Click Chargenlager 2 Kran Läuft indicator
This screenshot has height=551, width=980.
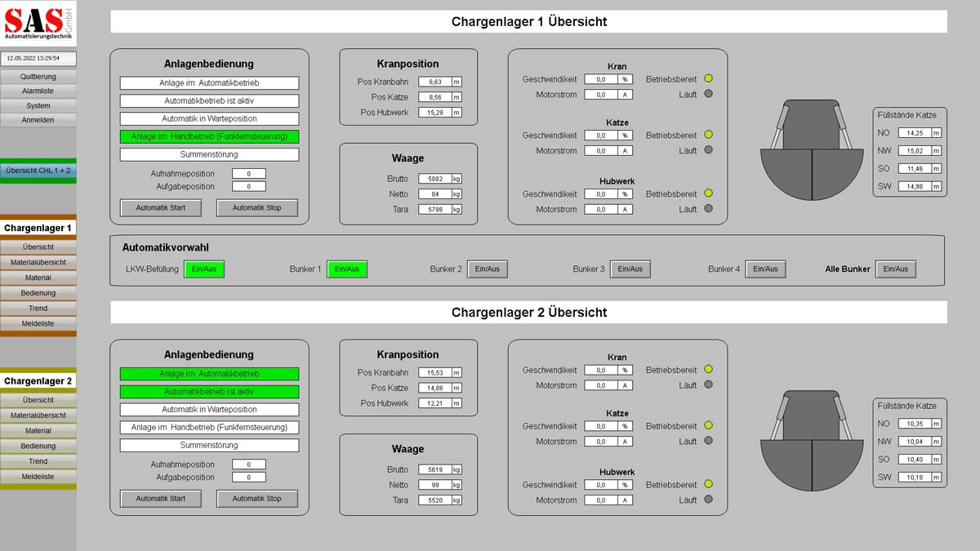(x=708, y=385)
